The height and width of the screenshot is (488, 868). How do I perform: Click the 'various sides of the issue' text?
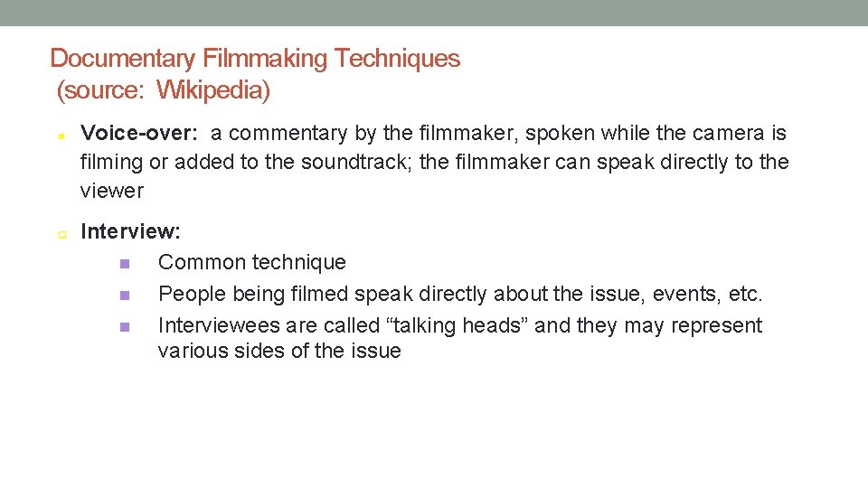coord(279,351)
